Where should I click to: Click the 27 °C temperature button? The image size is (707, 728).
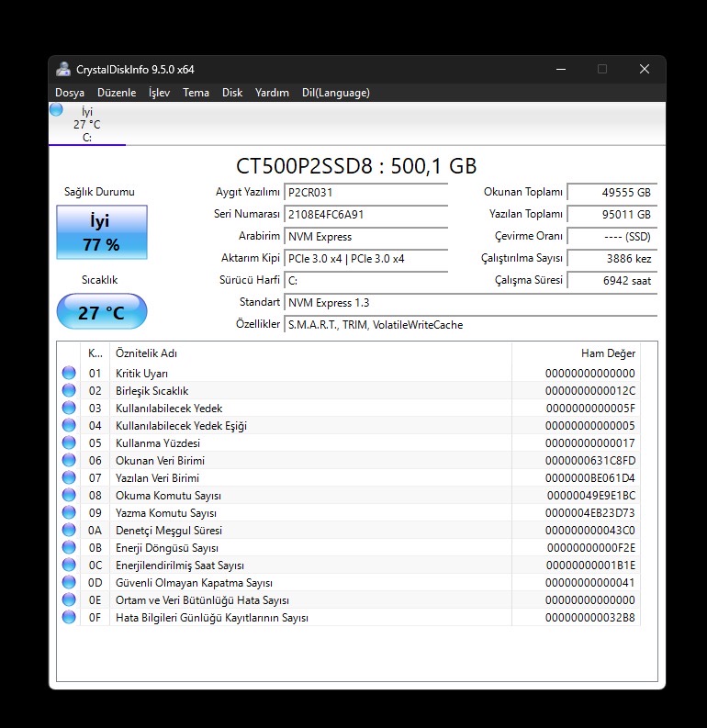click(102, 311)
